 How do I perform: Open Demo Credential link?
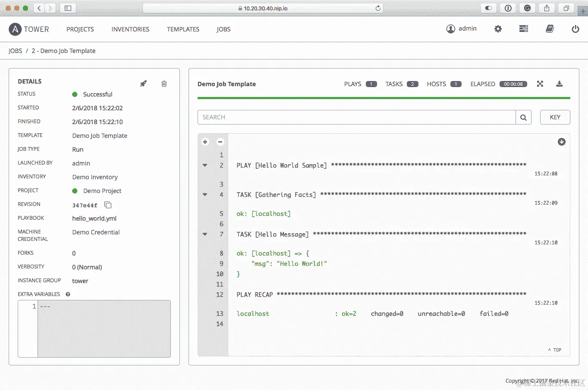point(96,232)
